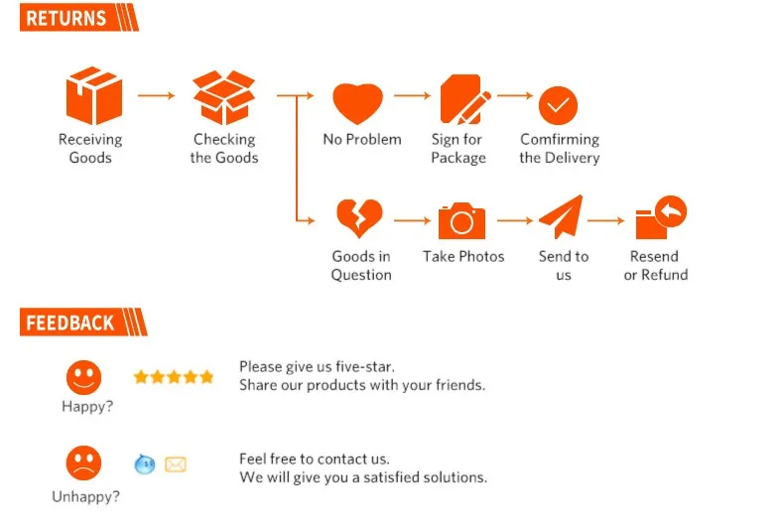Click the Confirming the Delivery checkmark icon

click(x=558, y=105)
